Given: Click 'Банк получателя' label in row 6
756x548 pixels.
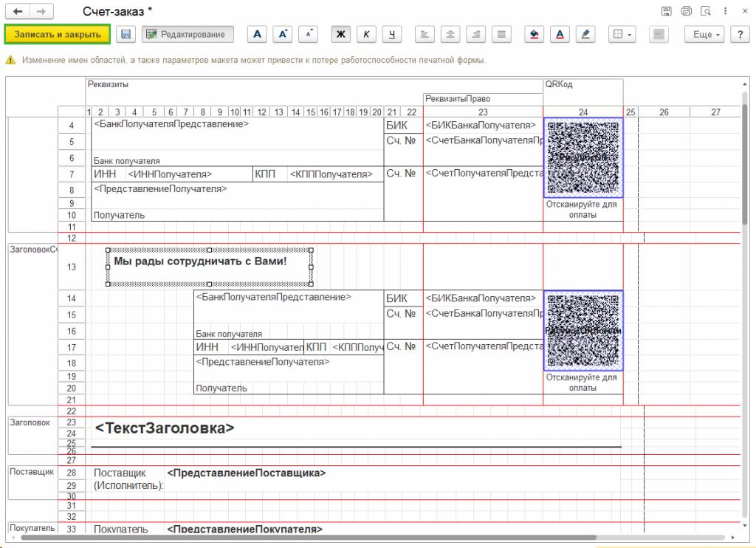Looking at the screenshot, I should coord(127,161).
